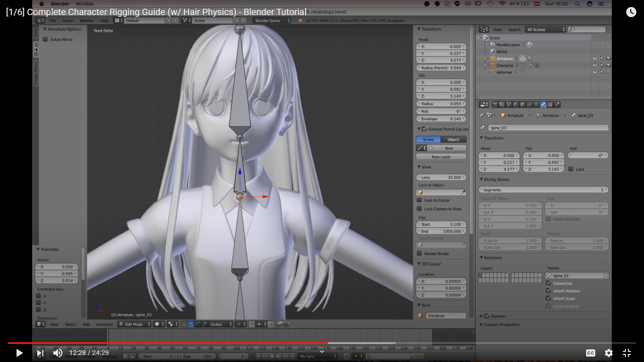Expand the Armature tree item in outliner
This screenshot has width=644, height=362.
click(x=485, y=58)
